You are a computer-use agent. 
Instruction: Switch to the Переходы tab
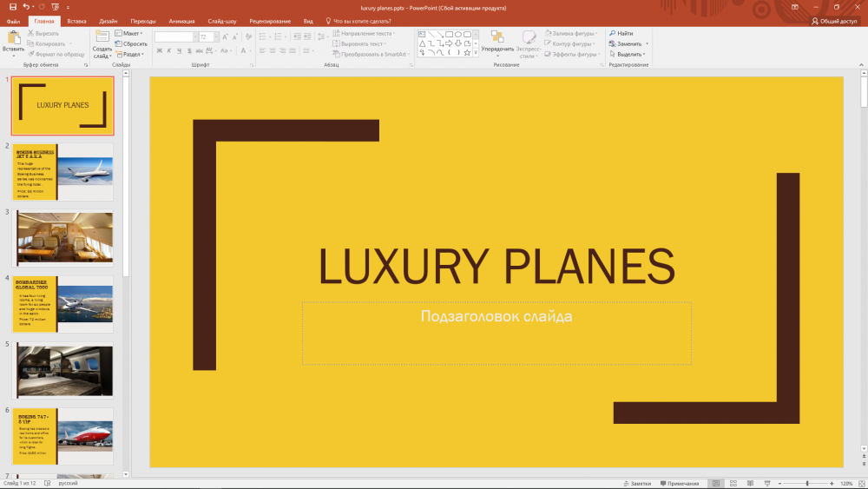(143, 21)
